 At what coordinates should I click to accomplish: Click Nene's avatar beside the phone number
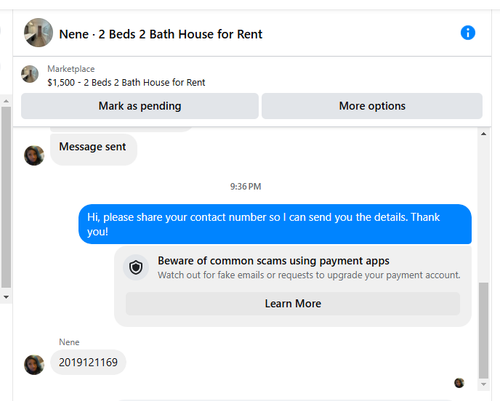click(x=34, y=365)
